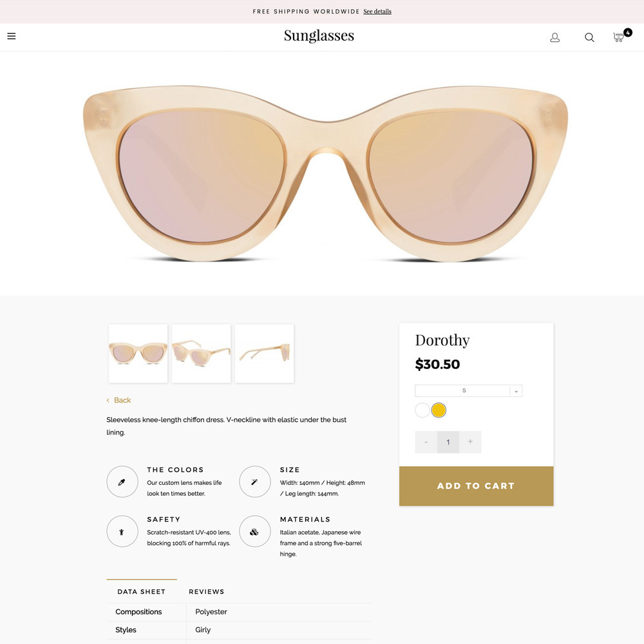Go Back to previous page
Viewport: 644px width, 644px height.
tap(119, 400)
